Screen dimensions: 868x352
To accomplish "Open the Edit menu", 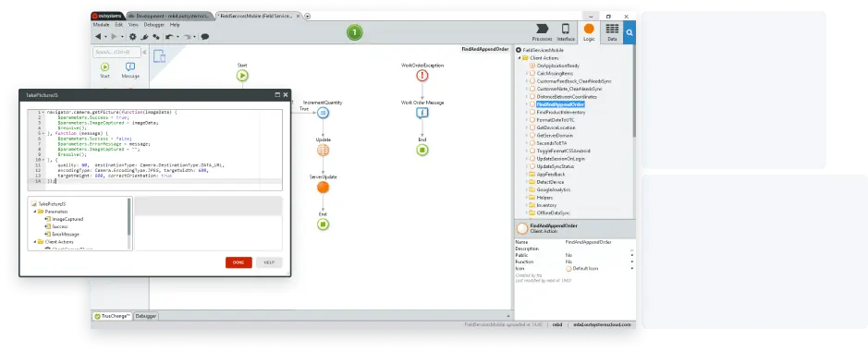I will (119, 25).
